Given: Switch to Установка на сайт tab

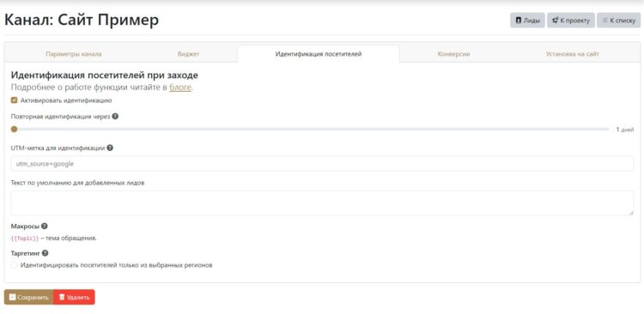Looking at the screenshot, I should click(x=572, y=54).
